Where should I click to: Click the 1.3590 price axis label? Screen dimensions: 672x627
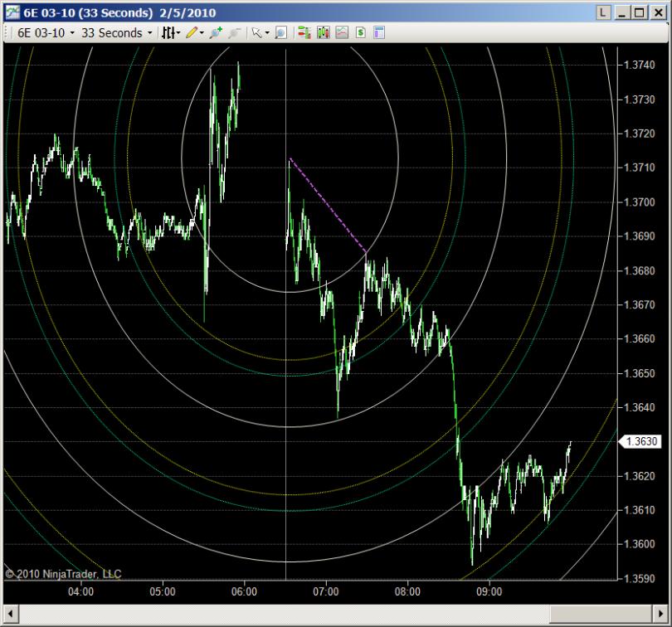pyautogui.click(x=639, y=579)
